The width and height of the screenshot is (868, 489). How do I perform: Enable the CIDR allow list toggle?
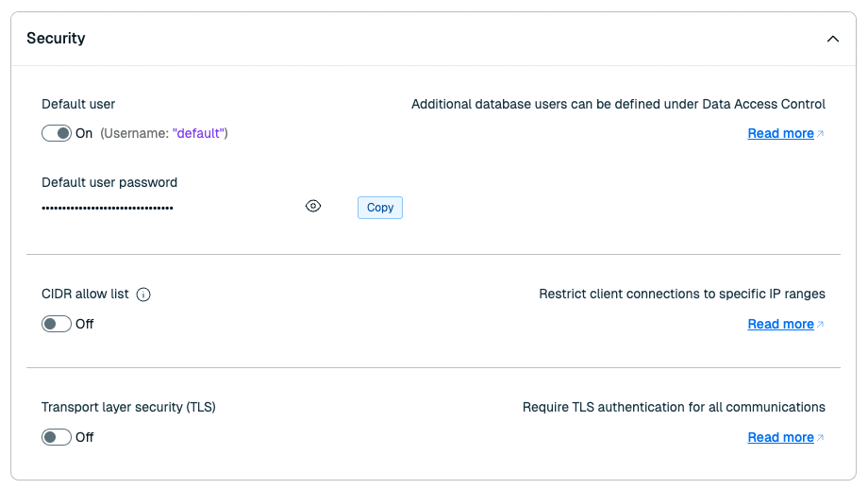pyautogui.click(x=57, y=324)
